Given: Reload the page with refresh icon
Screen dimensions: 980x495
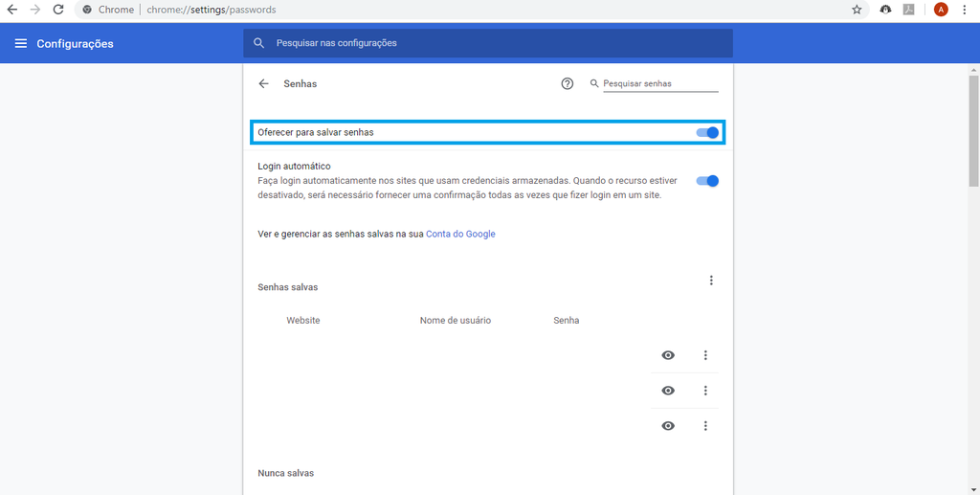Looking at the screenshot, I should pyautogui.click(x=58, y=10).
